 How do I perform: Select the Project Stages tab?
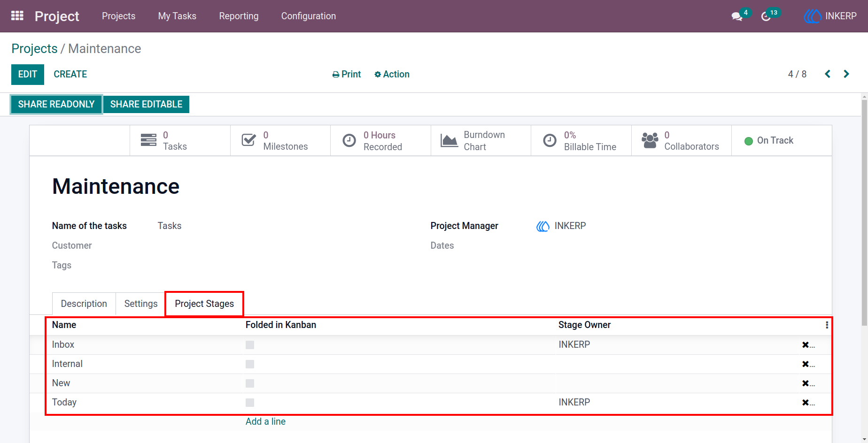204,304
